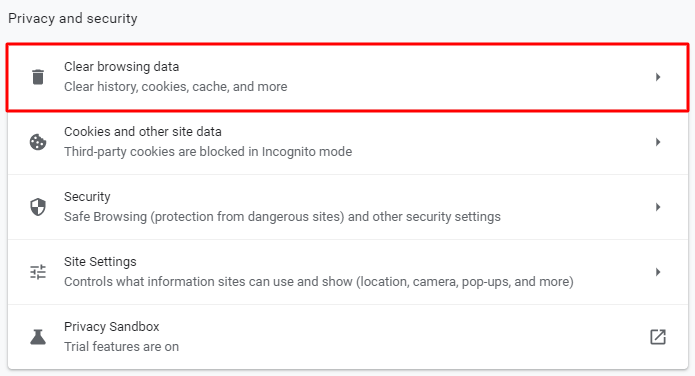Viewport: 695px width, 376px height.
Task: Open Clear browsing data title
Action: [x=121, y=67]
